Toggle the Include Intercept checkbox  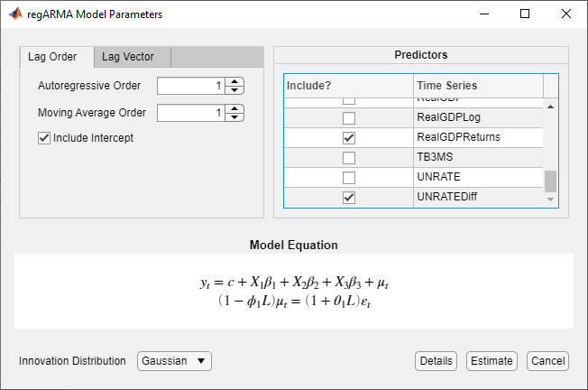[44, 138]
